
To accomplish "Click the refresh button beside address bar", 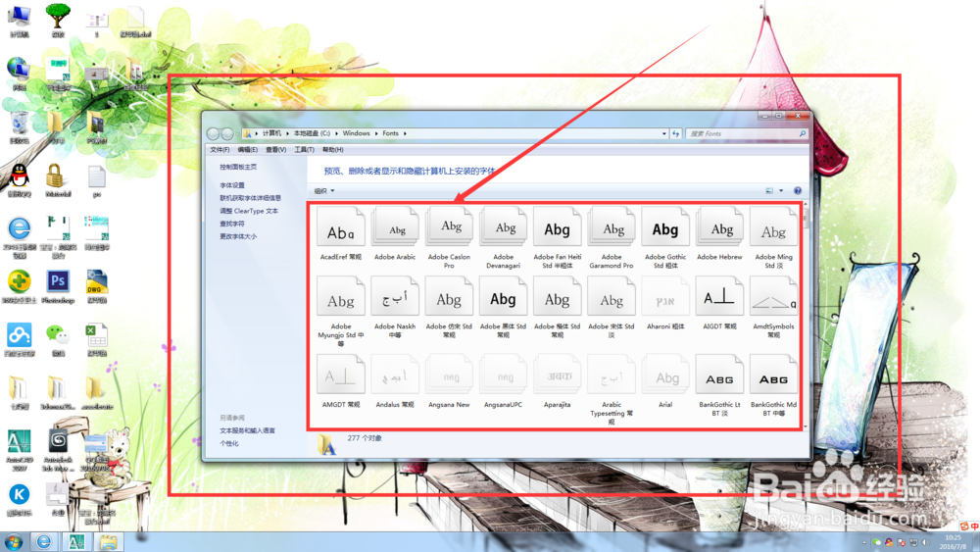I will tap(675, 133).
